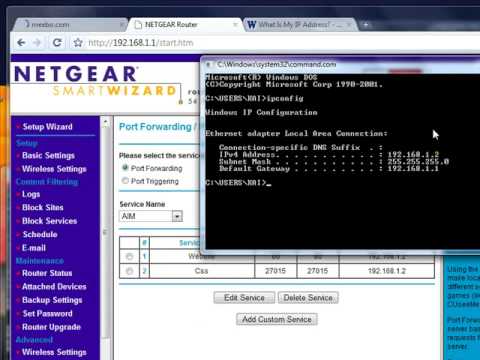Select the Port Forwarding radio option

(x=125, y=168)
